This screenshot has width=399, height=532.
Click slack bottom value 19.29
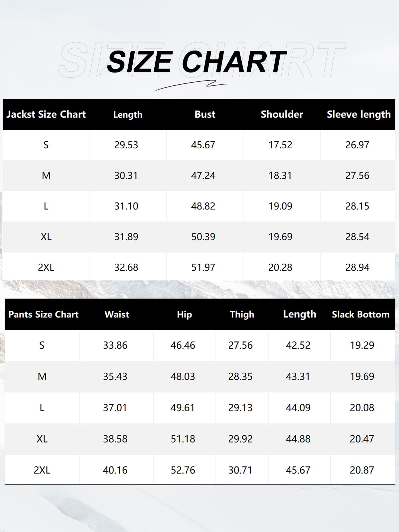[x=362, y=345]
